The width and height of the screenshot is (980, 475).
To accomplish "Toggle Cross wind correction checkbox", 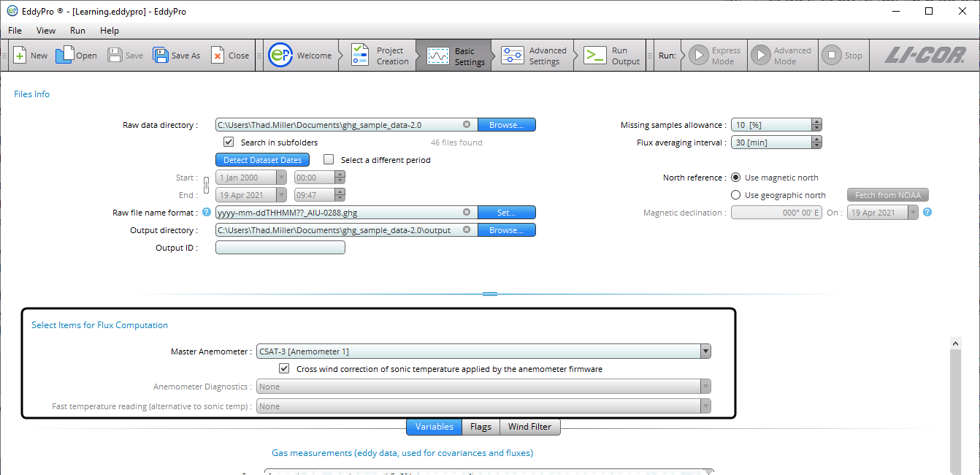I will [x=284, y=369].
